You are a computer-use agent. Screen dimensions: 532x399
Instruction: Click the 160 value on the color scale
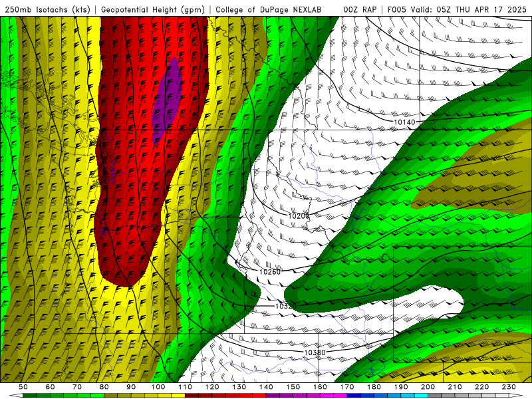(x=320, y=387)
